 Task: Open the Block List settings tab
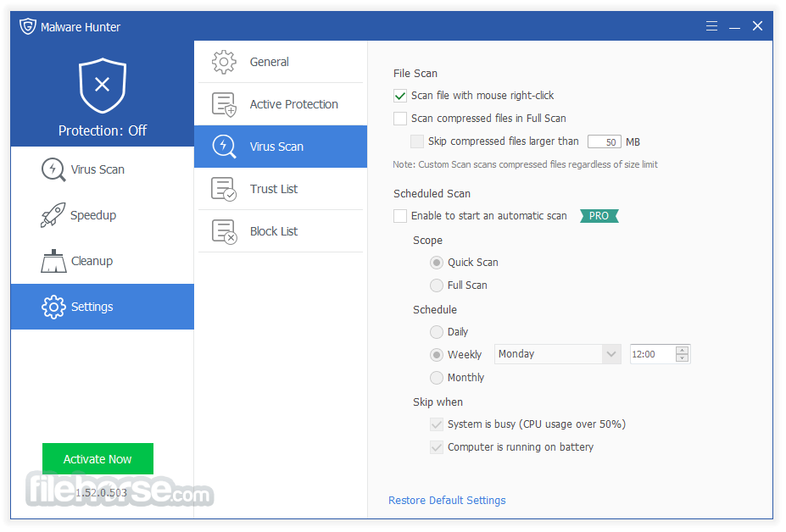[281, 231]
